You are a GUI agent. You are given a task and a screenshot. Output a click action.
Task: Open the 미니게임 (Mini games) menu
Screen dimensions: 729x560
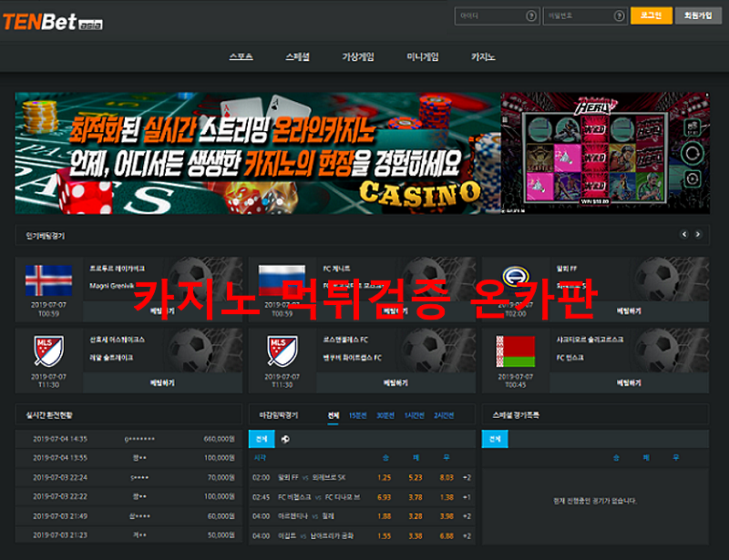click(x=423, y=56)
